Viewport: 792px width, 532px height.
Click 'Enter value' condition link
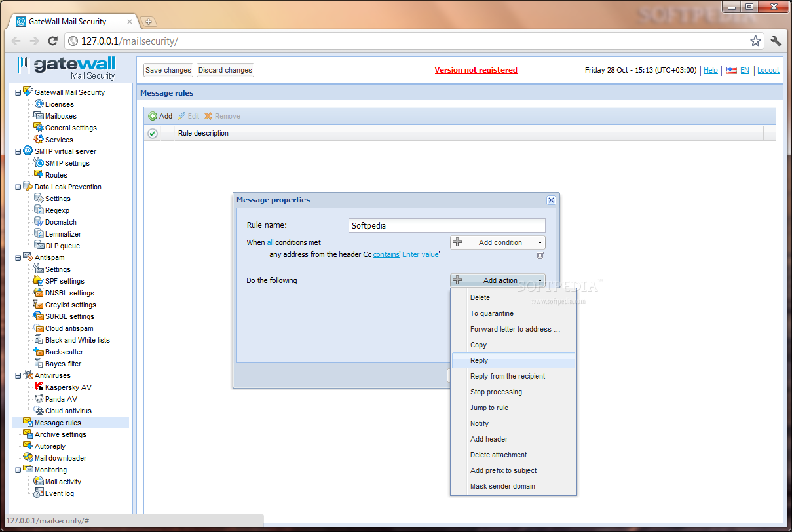(420, 254)
